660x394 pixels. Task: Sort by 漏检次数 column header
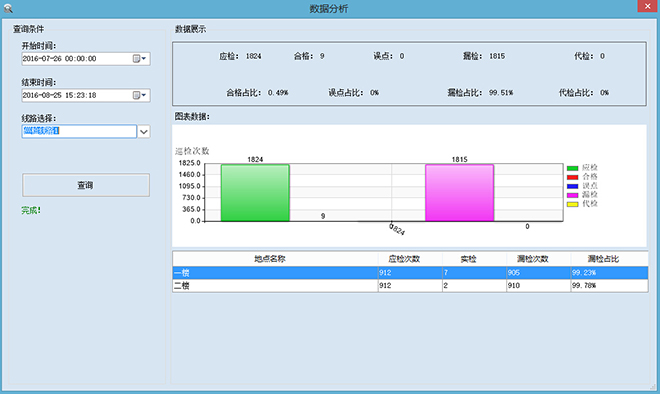538,259
